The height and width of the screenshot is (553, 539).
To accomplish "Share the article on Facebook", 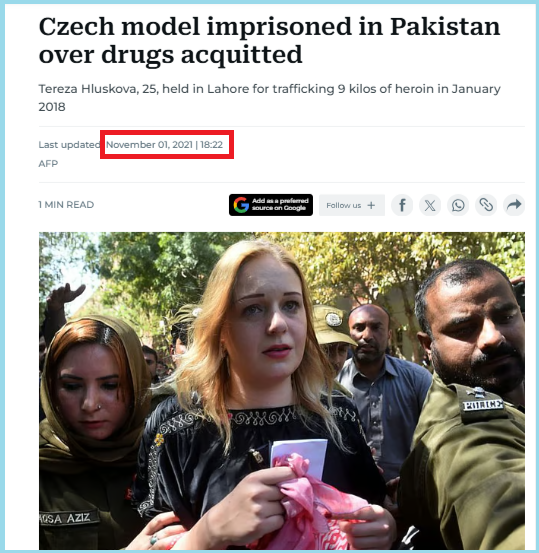I will click(x=402, y=205).
